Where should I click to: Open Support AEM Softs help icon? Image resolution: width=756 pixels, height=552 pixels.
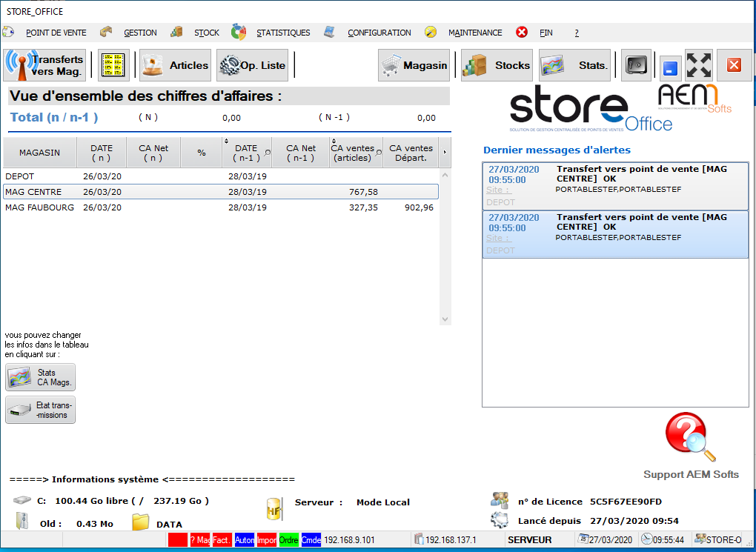[690, 438]
